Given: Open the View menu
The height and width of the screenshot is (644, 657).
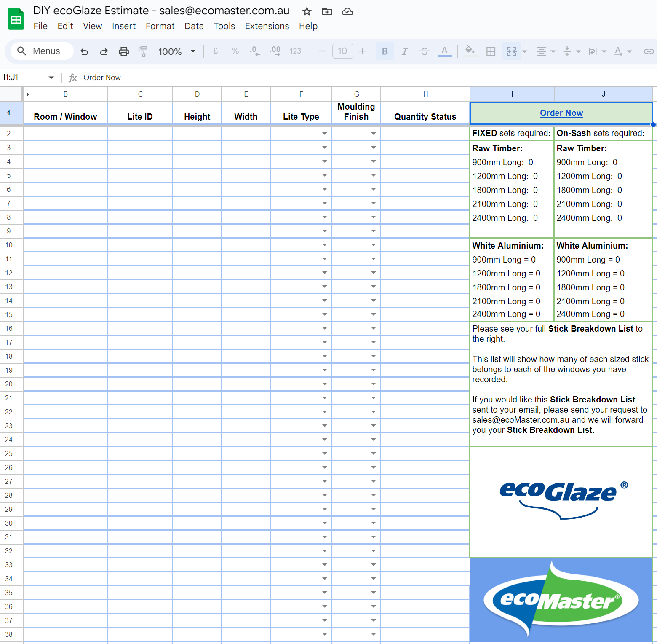Looking at the screenshot, I should 92,26.
